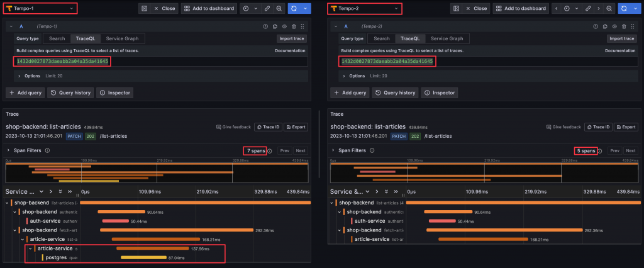Click the link sync icon in Tempo-1

tap(267, 8)
